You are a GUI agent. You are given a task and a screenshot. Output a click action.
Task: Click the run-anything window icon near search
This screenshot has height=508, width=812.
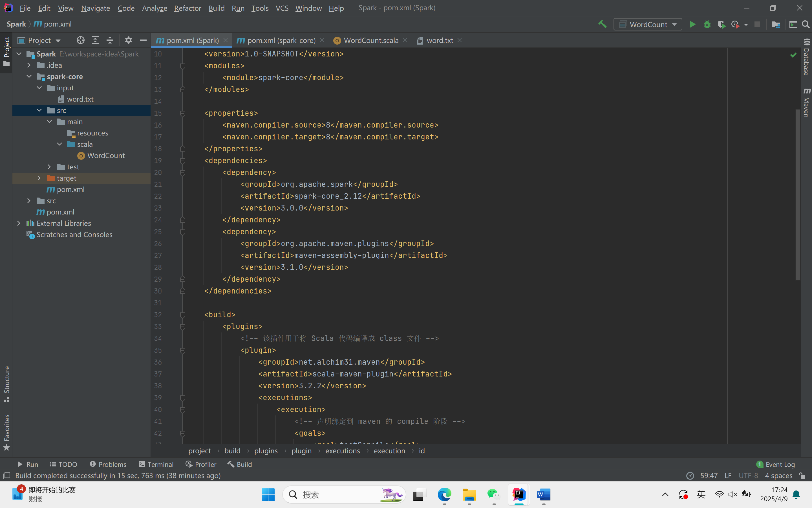click(x=793, y=24)
